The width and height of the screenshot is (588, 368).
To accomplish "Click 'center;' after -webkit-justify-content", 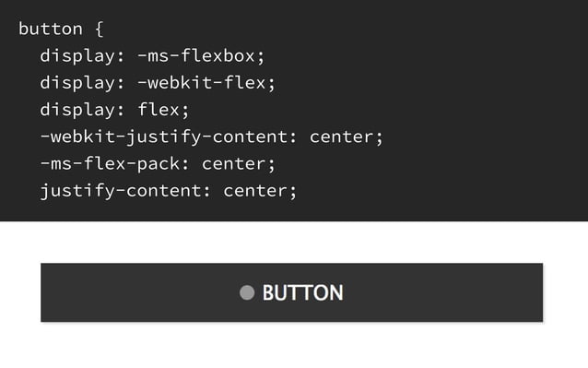I will point(347,137).
